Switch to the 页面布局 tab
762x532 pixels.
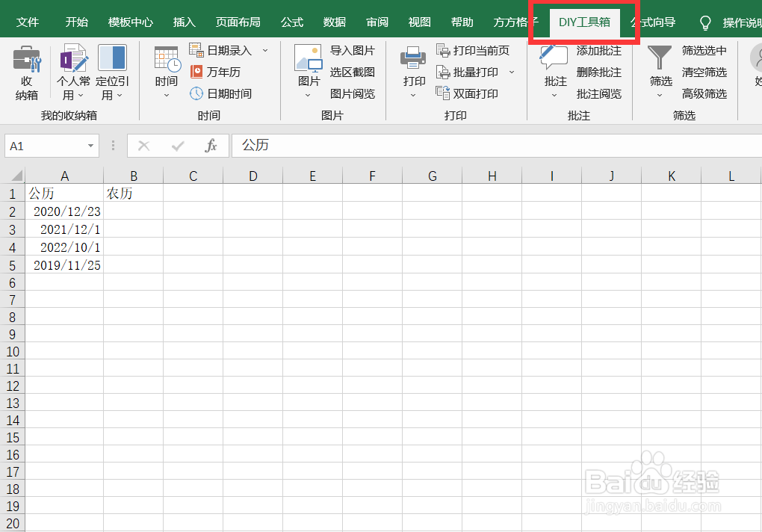(x=238, y=22)
